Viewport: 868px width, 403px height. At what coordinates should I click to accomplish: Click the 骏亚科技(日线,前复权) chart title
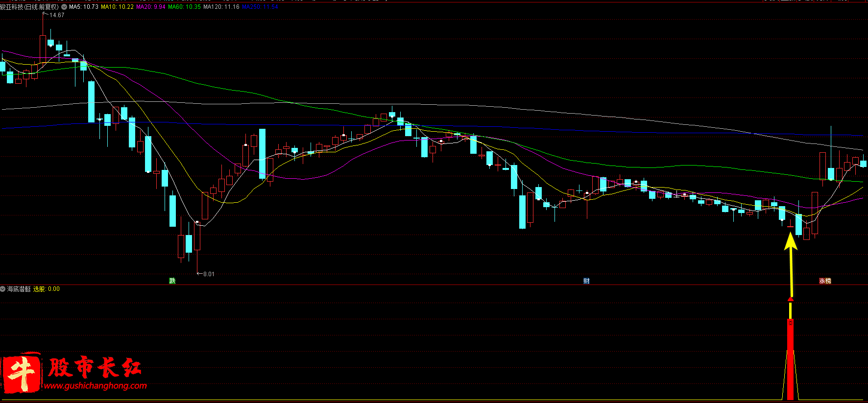click(29, 7)
